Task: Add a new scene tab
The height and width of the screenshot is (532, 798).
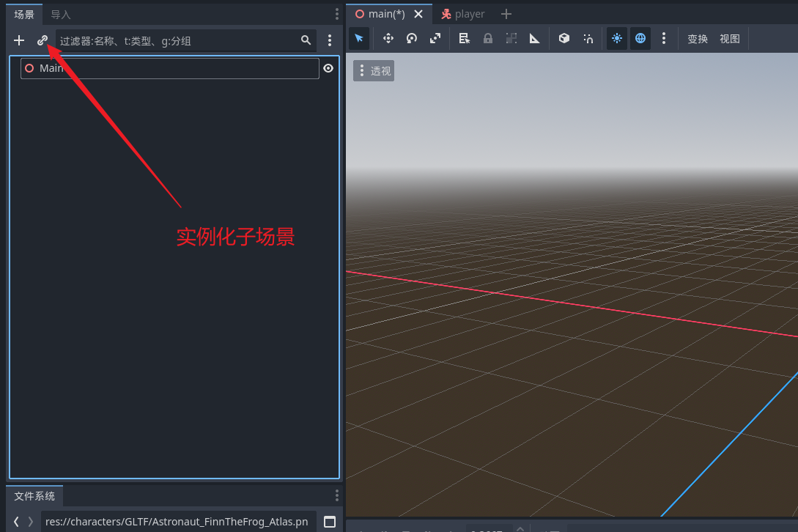Action: pyautogui.click(x=506, y=14)
